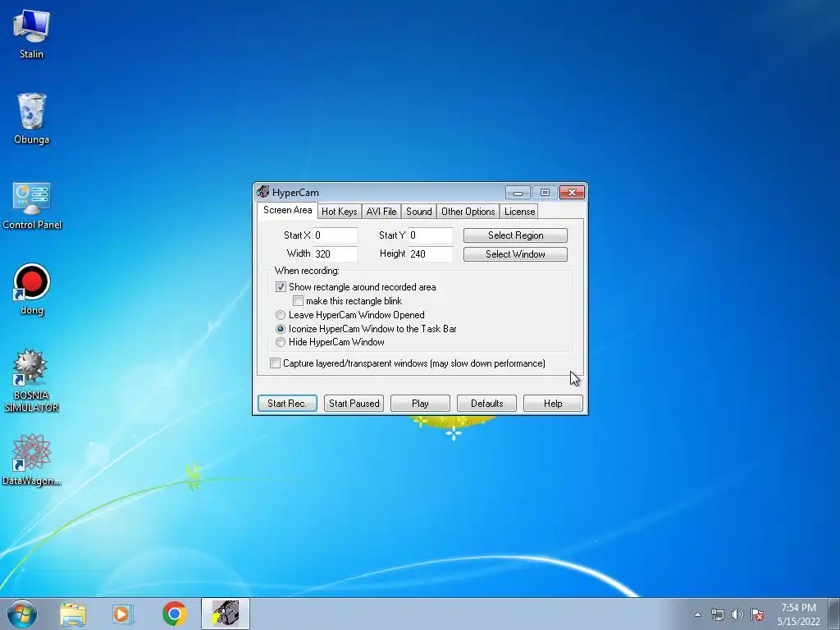The width and height of the screenshot is (840, 630).
Task: Launch Windows Media Player from taskbar
Action: [x=123, y=614]
